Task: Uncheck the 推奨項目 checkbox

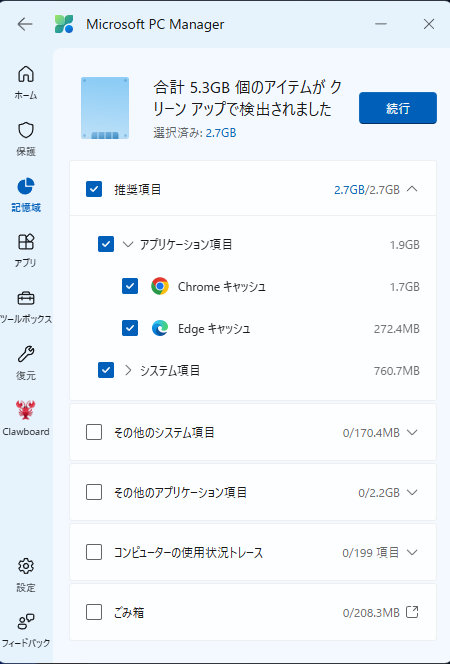Action: (x=94, y=189)
